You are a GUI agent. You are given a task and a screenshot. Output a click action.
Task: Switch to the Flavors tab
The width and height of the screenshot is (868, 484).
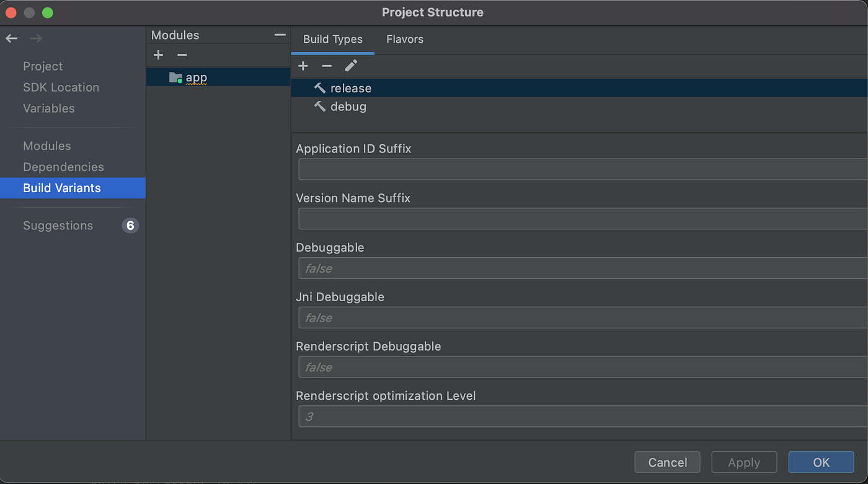coord(404,39)
